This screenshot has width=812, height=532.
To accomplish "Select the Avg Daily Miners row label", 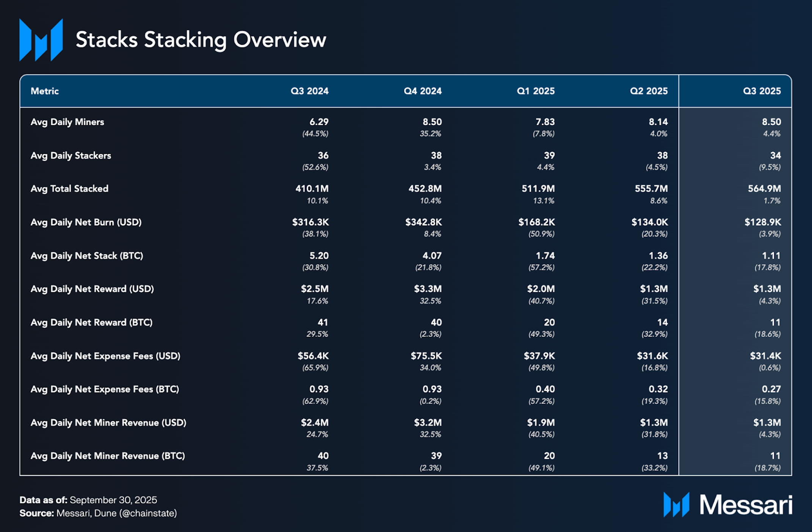I will [x=67, y=122].
